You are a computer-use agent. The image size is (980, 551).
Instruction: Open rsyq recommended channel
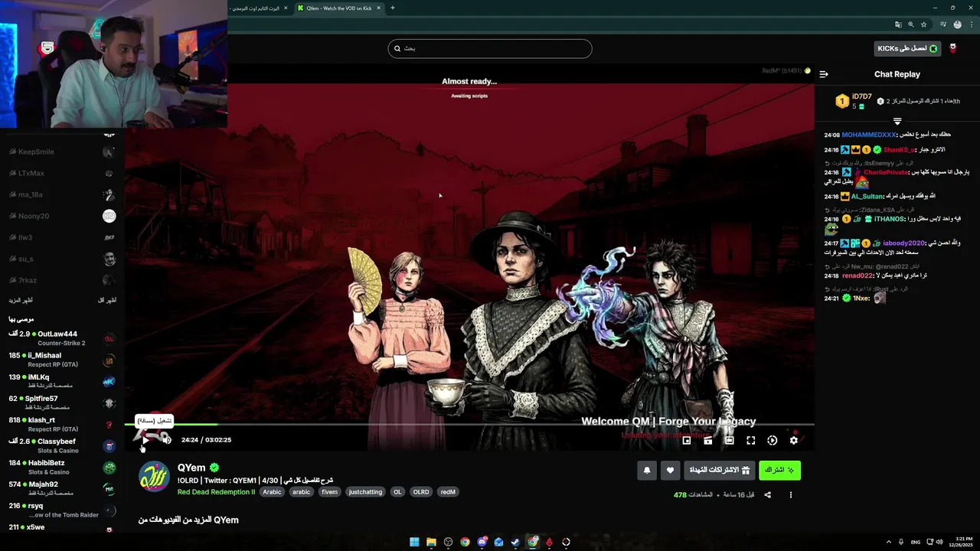coord(63,510)
